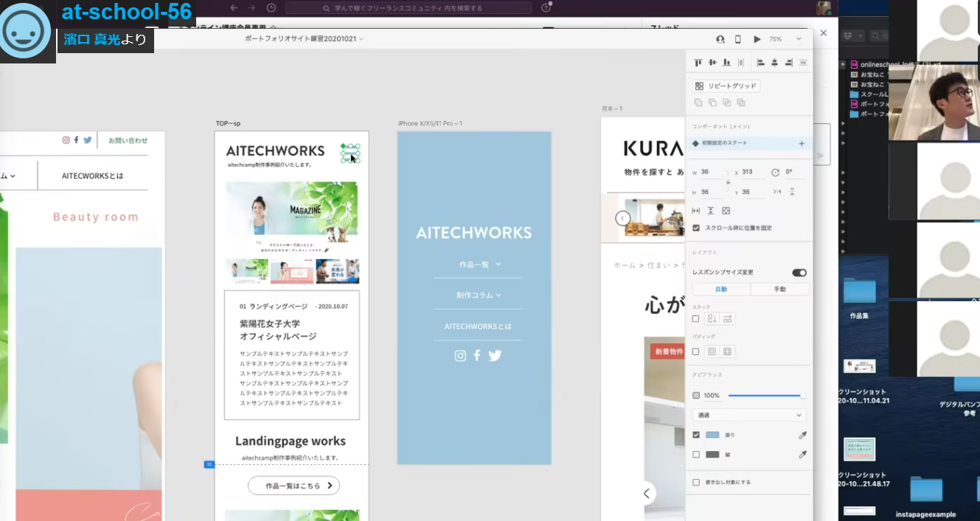Click お問い合わせ link in left artboard
Screen dimensions: 980x521
tap(128, 140)
